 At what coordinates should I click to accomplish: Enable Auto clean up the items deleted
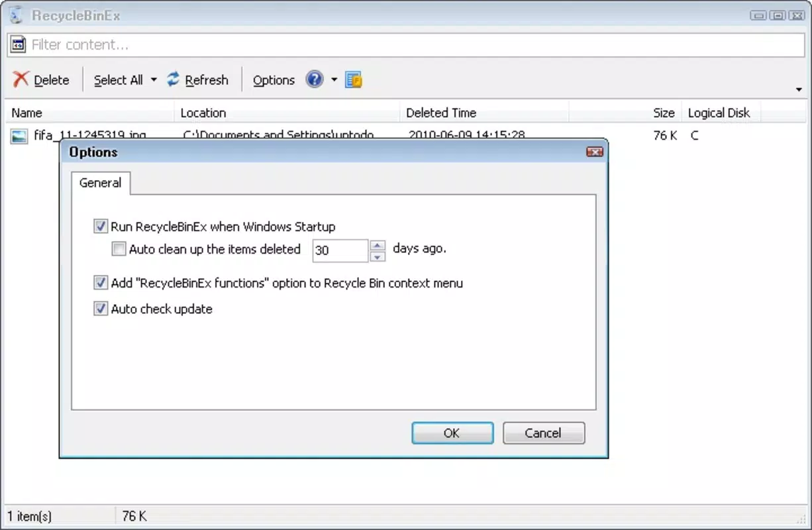119,250
